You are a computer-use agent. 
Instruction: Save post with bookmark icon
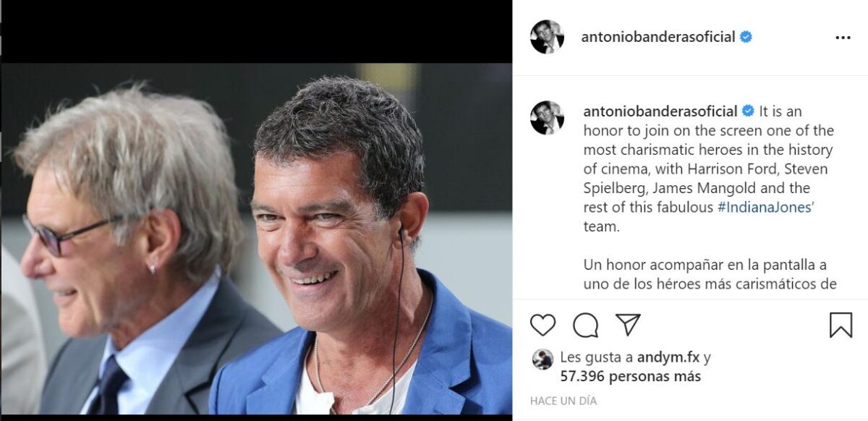click(x=840, y=325)
